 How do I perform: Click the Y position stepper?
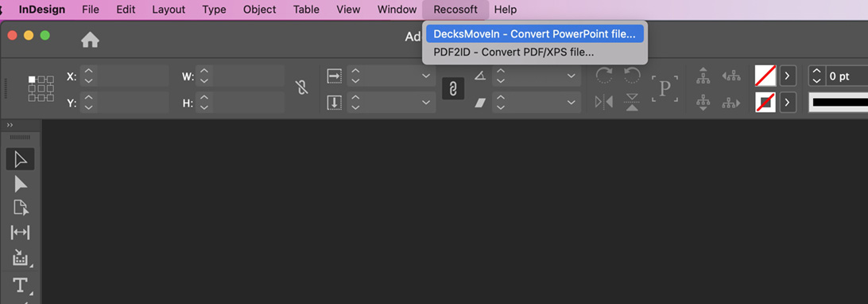[x=89, y=103]
